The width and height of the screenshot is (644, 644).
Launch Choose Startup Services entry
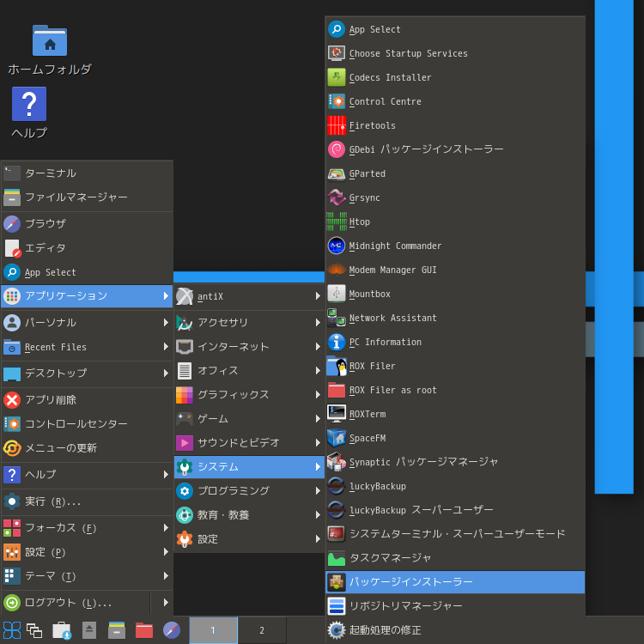pyautogui.click(x=455, y=53)
